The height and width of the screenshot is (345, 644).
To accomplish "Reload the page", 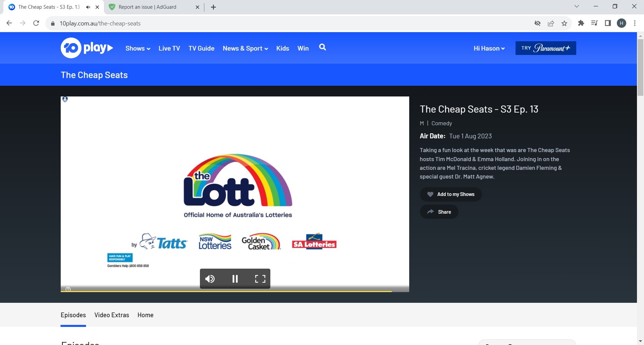I will point(36,23).
